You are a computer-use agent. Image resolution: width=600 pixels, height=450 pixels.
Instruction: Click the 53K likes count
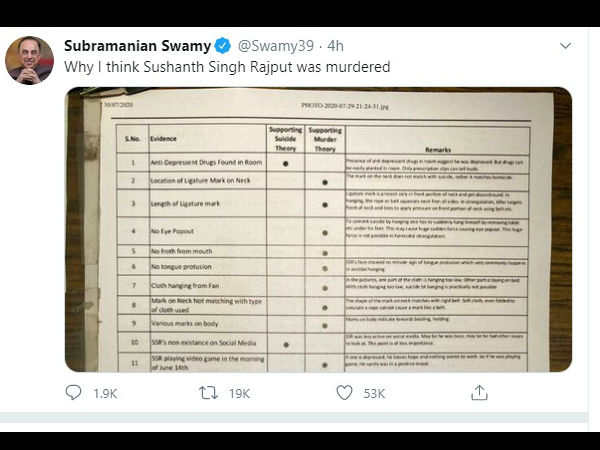[x=374, y=394]
